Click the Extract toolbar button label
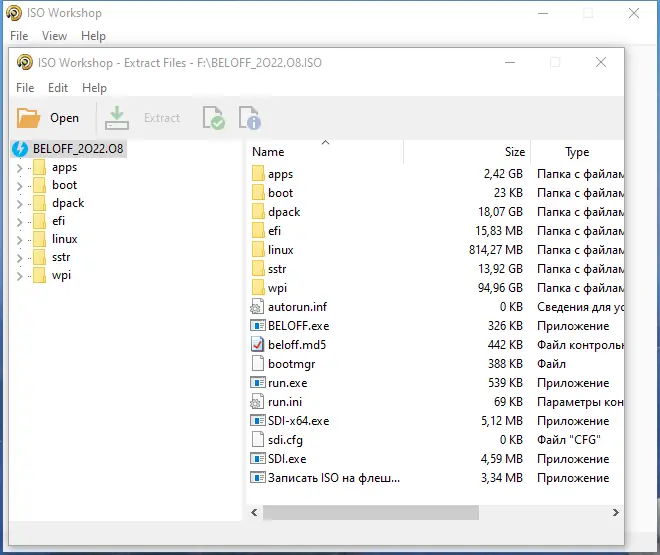Image resolution: width=660 pixels, height=555 pixels. coord(162,118)
